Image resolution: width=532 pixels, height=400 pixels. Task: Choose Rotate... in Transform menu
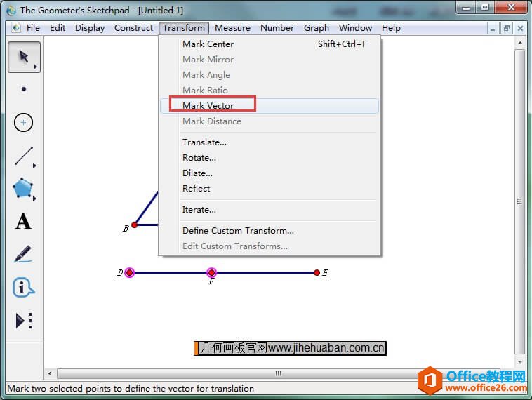(270, 158)
